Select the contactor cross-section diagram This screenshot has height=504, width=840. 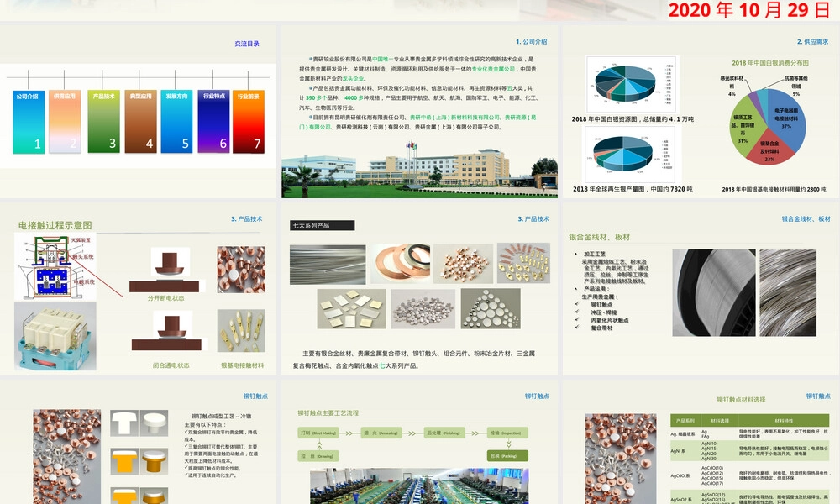(55, 267)
